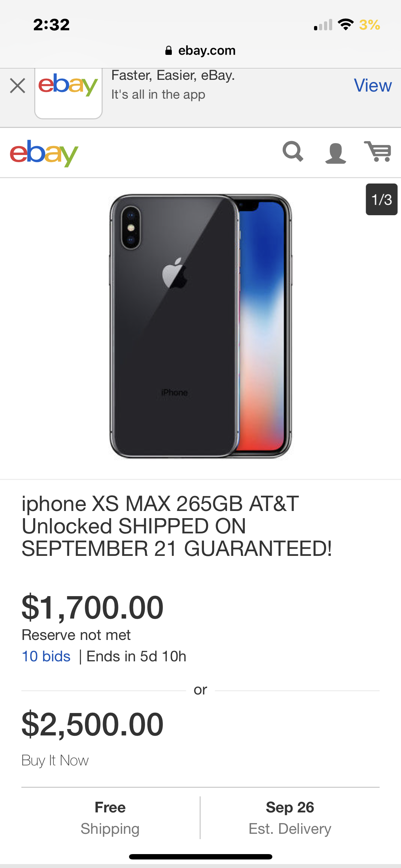The image size is (401, 868).
Task: Open the search magnifier icon
Action: coord(293,152)
